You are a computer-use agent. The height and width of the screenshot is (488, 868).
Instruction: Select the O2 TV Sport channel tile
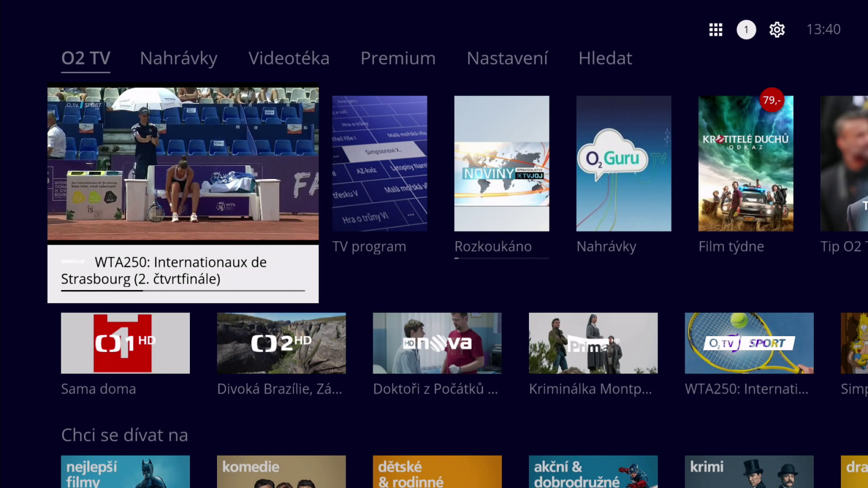click(x=749, y=343)
